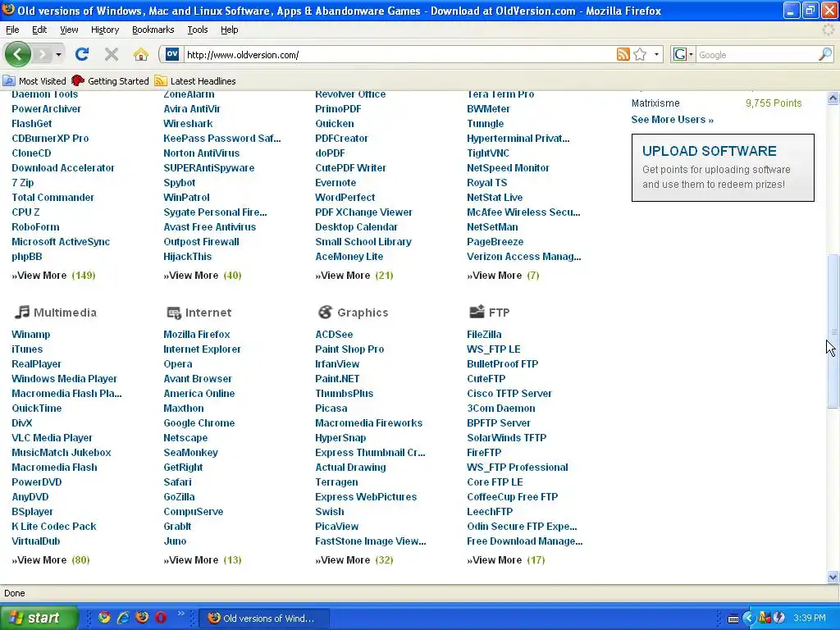This screenshot has height=630, width=840.
Task: Click the Graphics category icon
Action: (325, 312)
